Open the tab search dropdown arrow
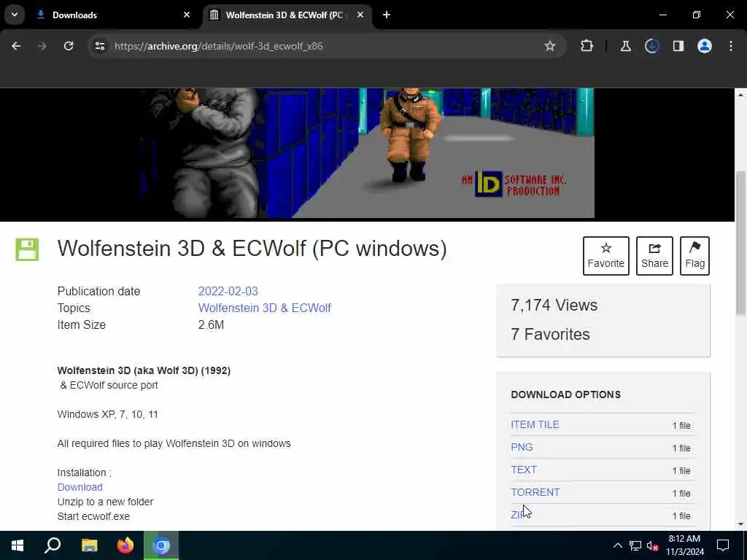747x560 pixels. (x=15, y=15)
